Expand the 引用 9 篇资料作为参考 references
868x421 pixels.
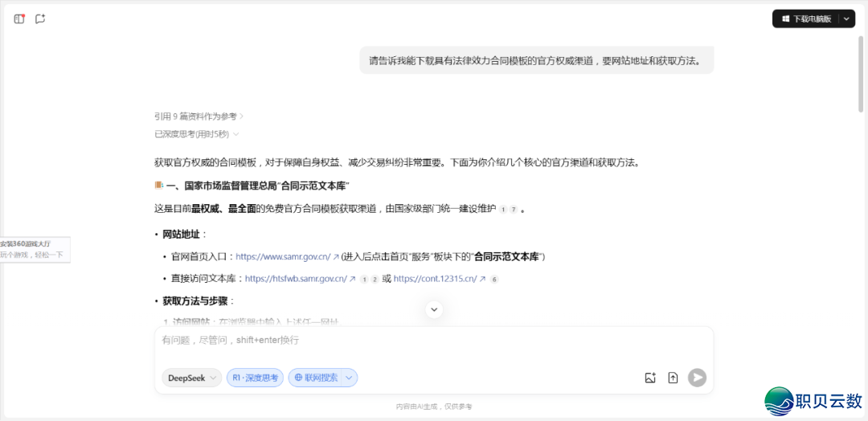[199, 116]
